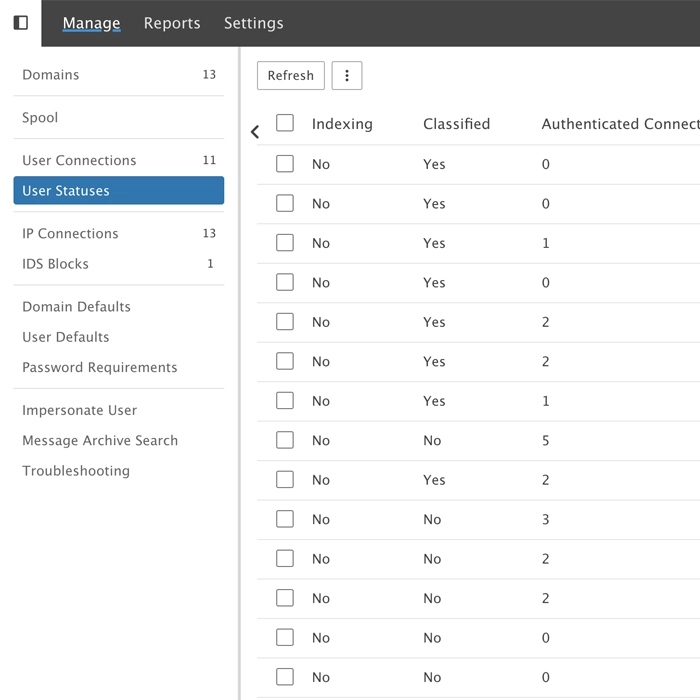Screen dimensions: 700x700
Task: Open Message Archive Search
Action: [119, 441]
